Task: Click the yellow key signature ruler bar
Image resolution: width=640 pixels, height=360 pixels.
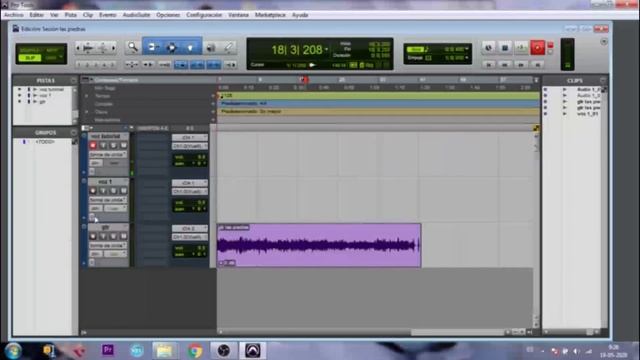Action: pos(378,111)
